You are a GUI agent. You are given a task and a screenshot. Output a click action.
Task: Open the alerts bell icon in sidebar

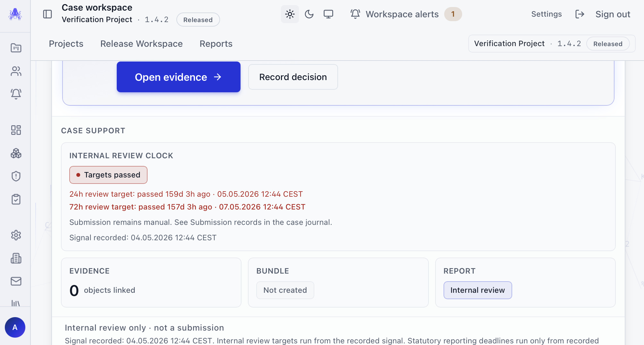(16, 94)
